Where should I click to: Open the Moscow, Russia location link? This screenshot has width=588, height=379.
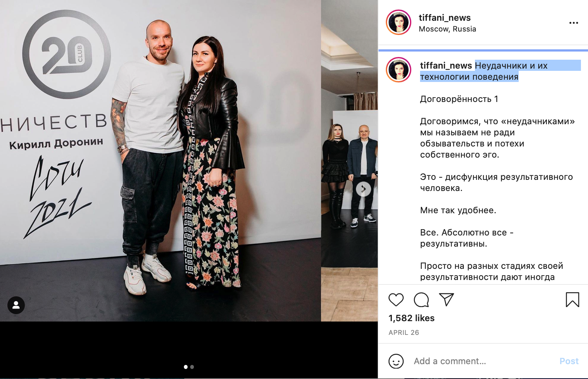447,29
